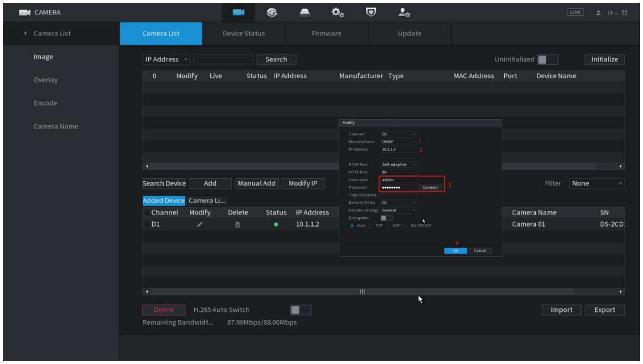This screenshot has width=643, height=364.
Task: Click the LIVE view icon
Action: coord(575,12)
